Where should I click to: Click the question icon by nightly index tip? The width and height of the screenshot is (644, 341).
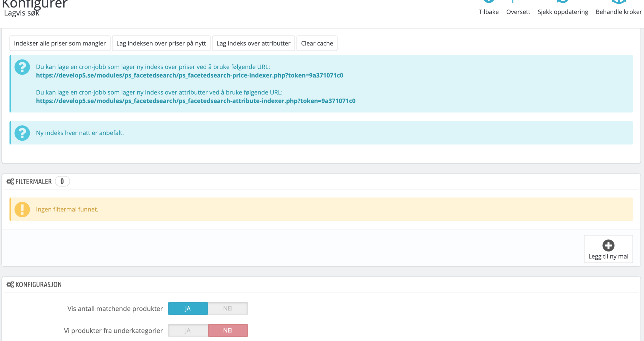[x=22, y=133]
